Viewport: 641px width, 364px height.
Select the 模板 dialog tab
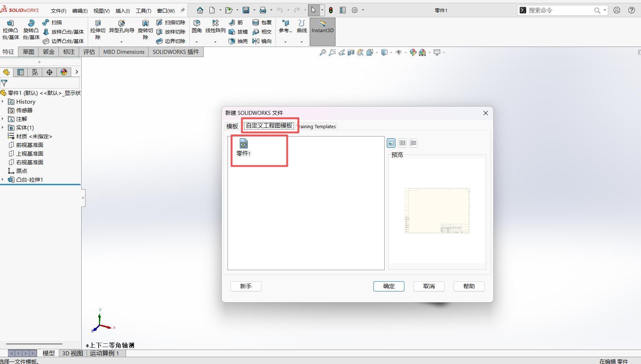pos(232,126)
